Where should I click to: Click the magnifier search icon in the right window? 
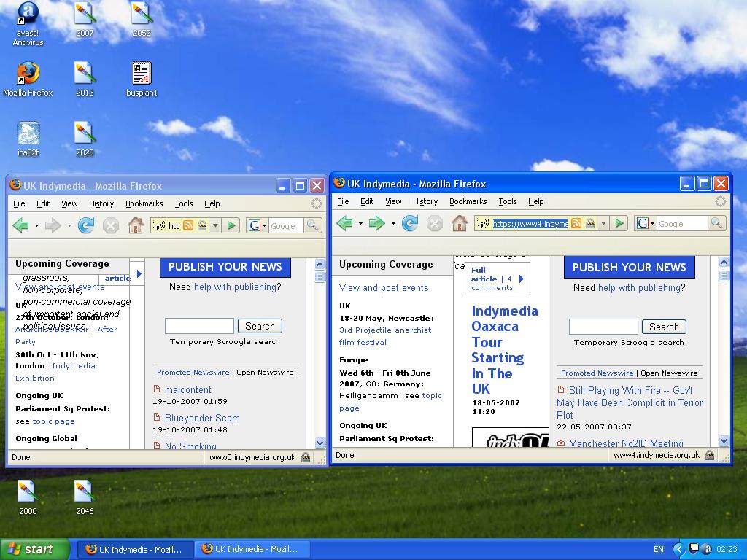[x=717, y=223]
